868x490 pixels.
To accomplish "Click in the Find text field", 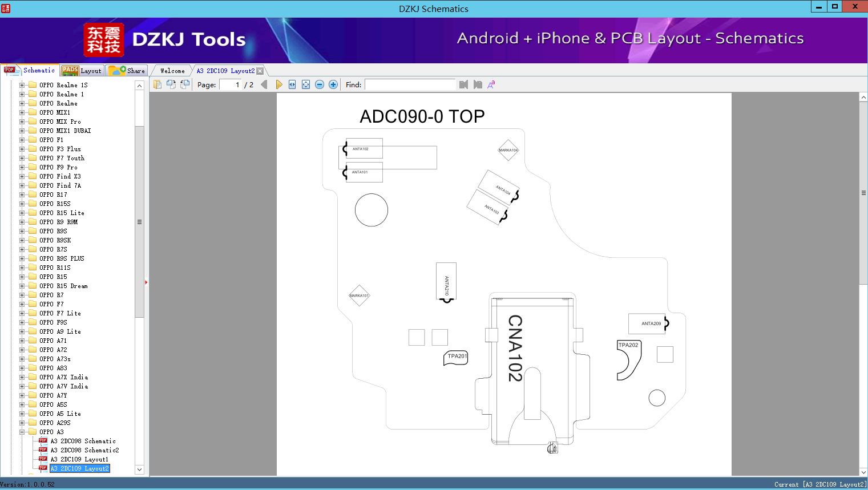I will 410,84.
